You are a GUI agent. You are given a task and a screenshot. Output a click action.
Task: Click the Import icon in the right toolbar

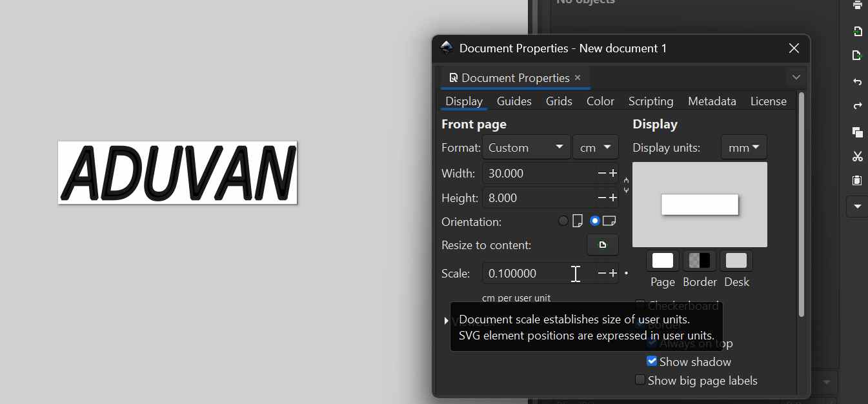click(858, 31)
